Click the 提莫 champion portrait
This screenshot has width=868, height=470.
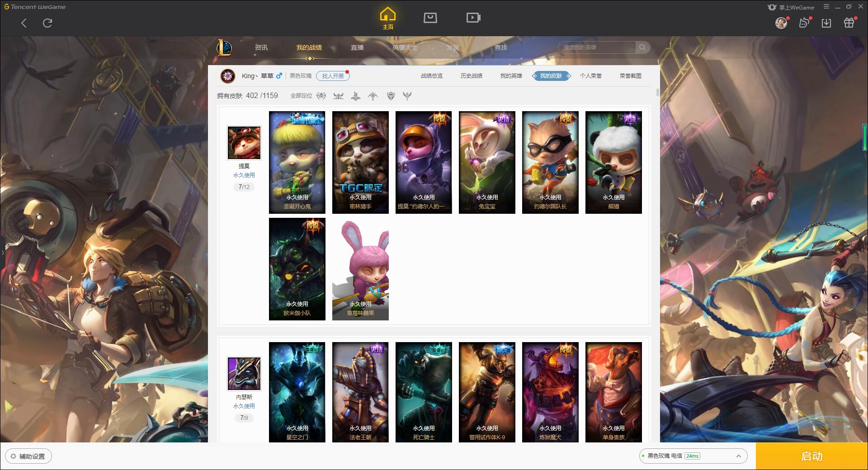coord(244,143)
